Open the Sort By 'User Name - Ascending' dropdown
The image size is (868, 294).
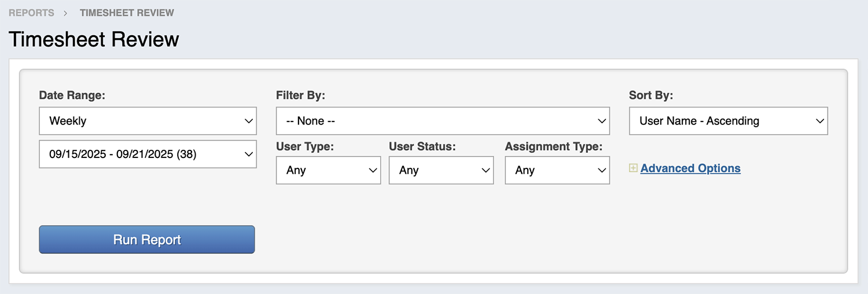728,121
